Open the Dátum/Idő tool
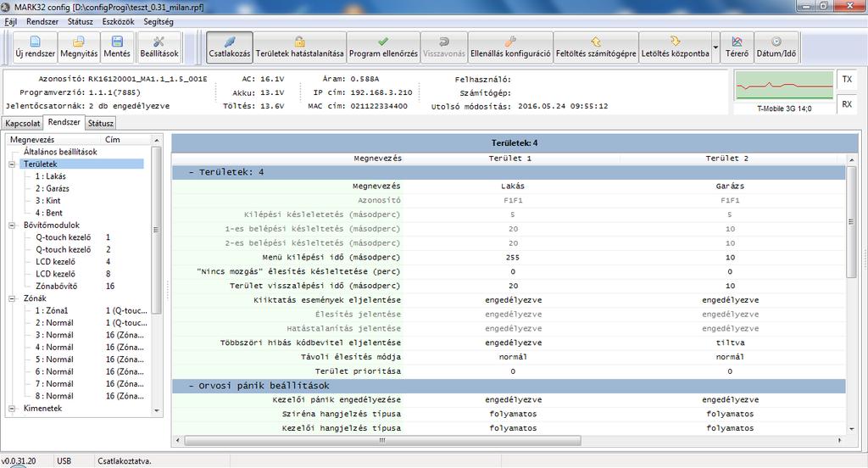The height and width of the screenshot is (468, 868). point(776,47)
